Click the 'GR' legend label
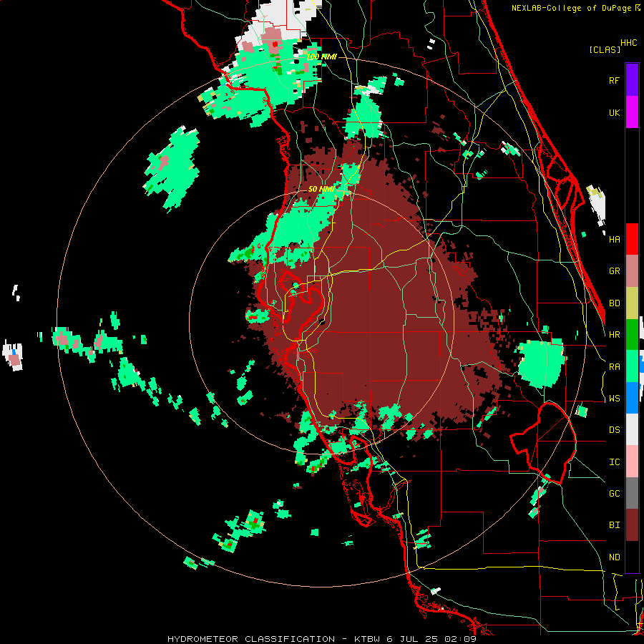 tap(614, 271)
